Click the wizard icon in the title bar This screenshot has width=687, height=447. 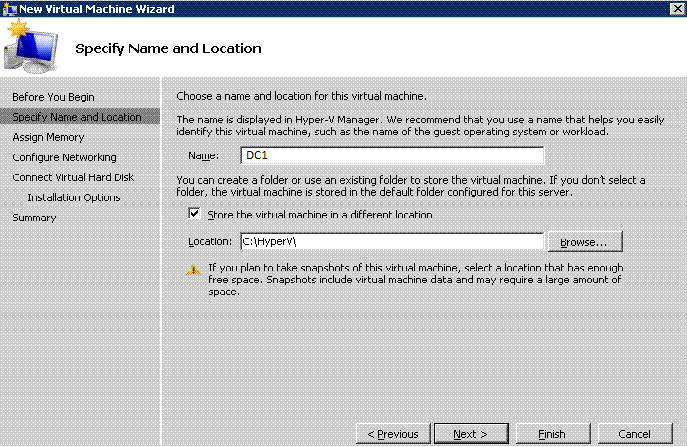click(10, 9)
